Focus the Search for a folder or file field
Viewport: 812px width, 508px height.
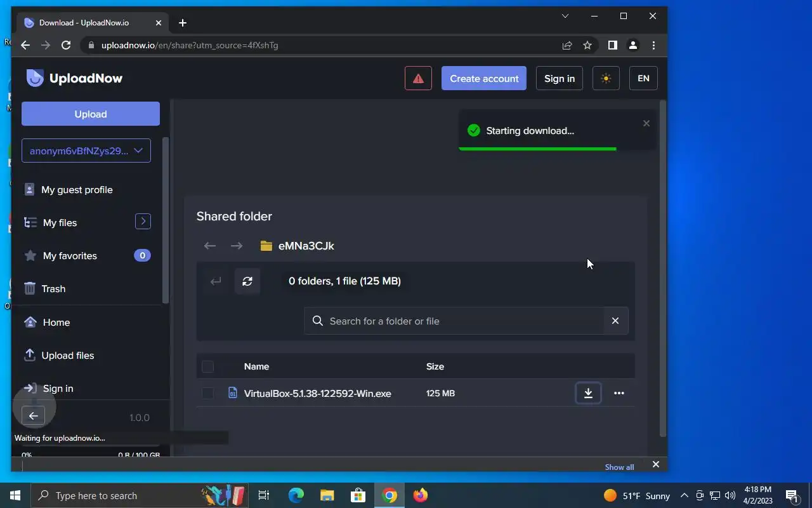[x=455, y=321]
